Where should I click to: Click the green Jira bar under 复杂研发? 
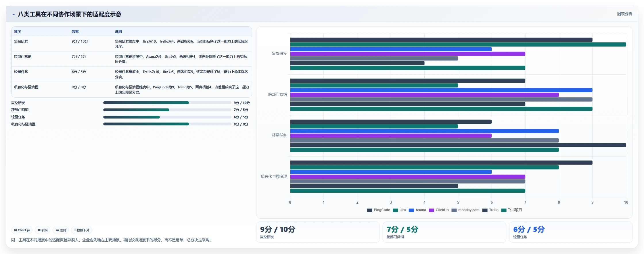458,45
